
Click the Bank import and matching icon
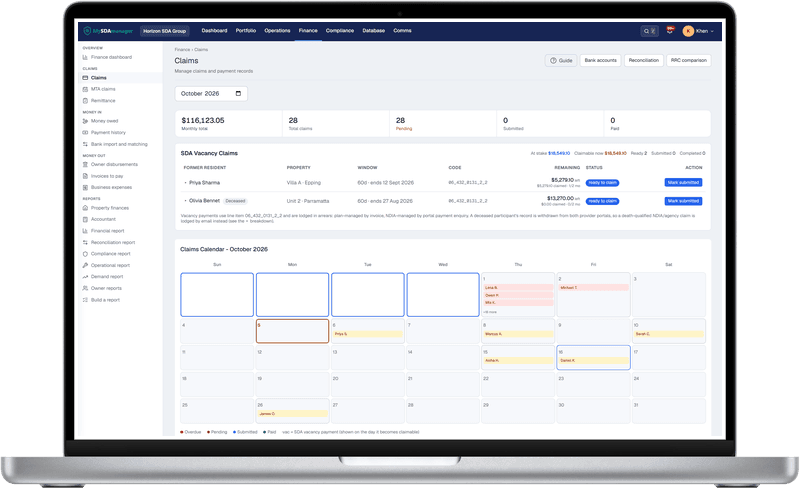(85, 144)
